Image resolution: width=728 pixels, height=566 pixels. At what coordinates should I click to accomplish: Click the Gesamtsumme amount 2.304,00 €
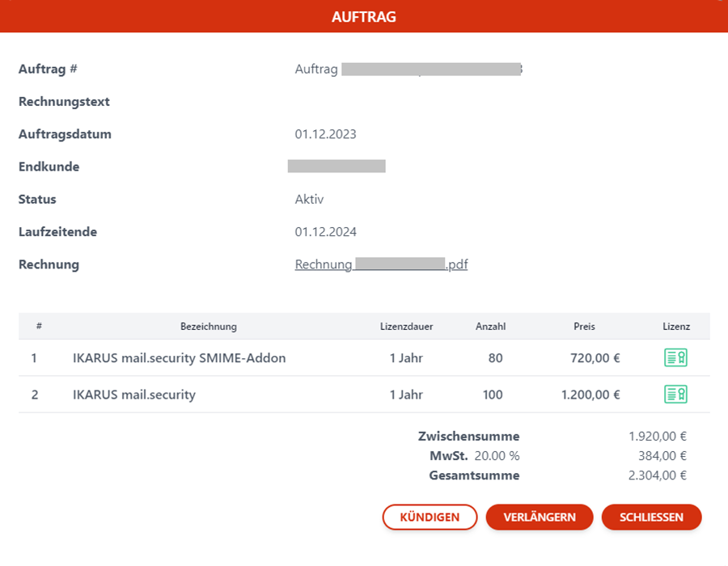click(x=657, y=475)
